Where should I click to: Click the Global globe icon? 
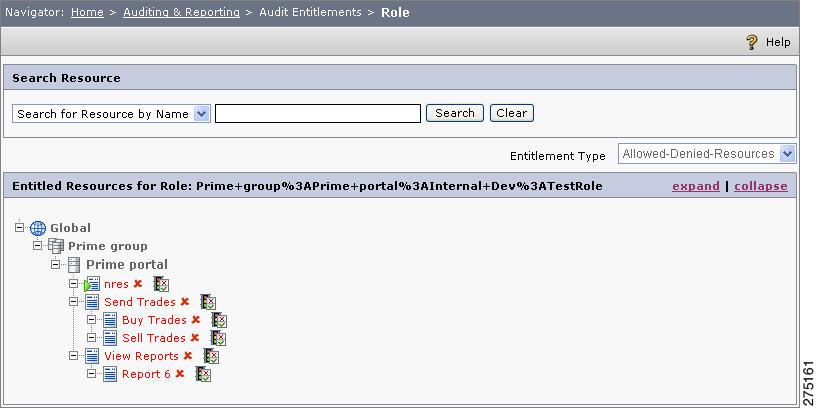click(38, 228)
